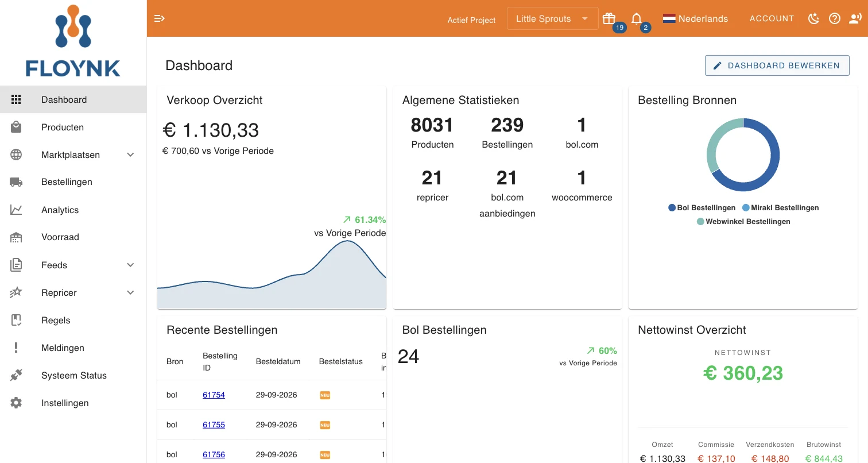The image size is (868, 463).
Task: Toggle the Webwinkel Bestellingen legend item
Action: point(743,221)
